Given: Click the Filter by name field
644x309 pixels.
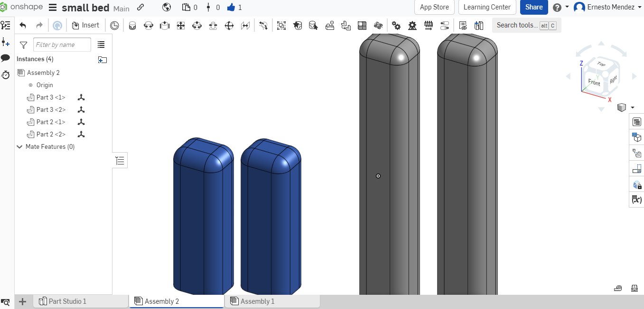Looking at the screenshot, I should [x=62, y=45].
